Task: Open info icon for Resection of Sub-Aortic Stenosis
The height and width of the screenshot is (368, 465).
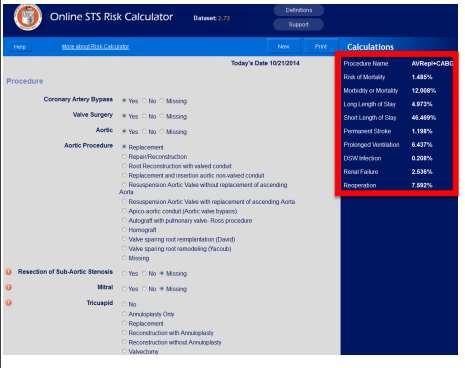Action: (x=9, y=272)
